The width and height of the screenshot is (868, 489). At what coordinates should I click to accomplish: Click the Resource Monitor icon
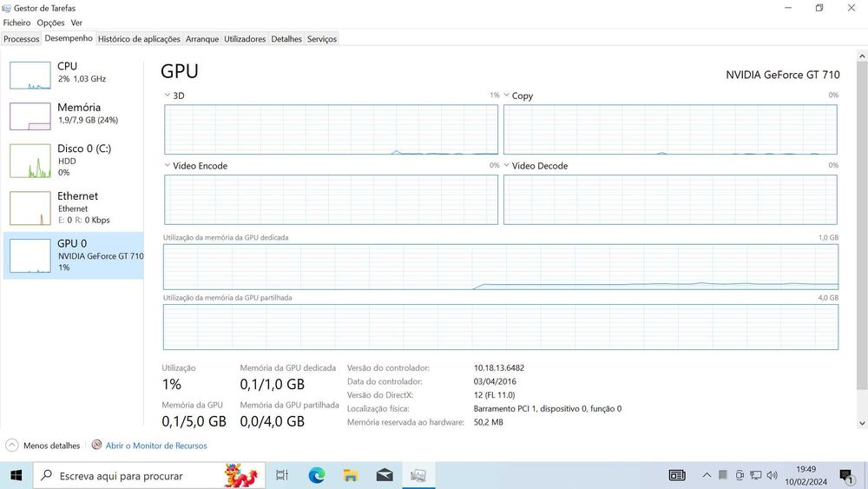(97, 445)
